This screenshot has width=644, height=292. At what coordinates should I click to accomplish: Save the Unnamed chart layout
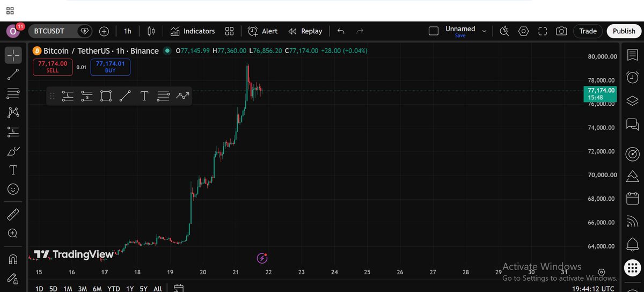pyautogui.click(x=460, y=35)
